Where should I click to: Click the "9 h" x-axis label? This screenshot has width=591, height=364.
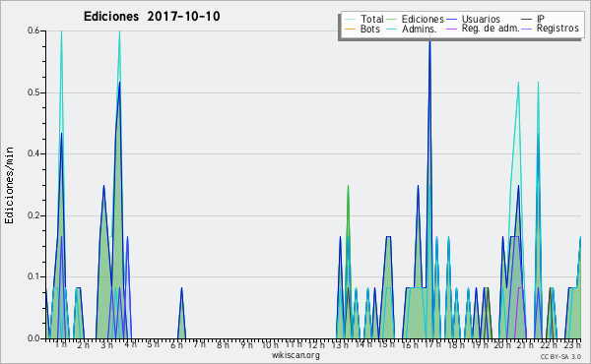pos(247,344)
